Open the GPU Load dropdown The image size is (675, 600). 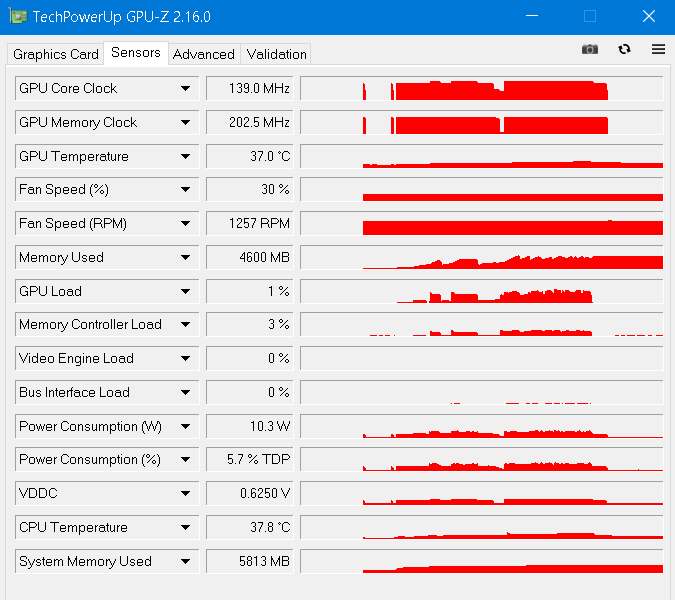tap(185, 291)
